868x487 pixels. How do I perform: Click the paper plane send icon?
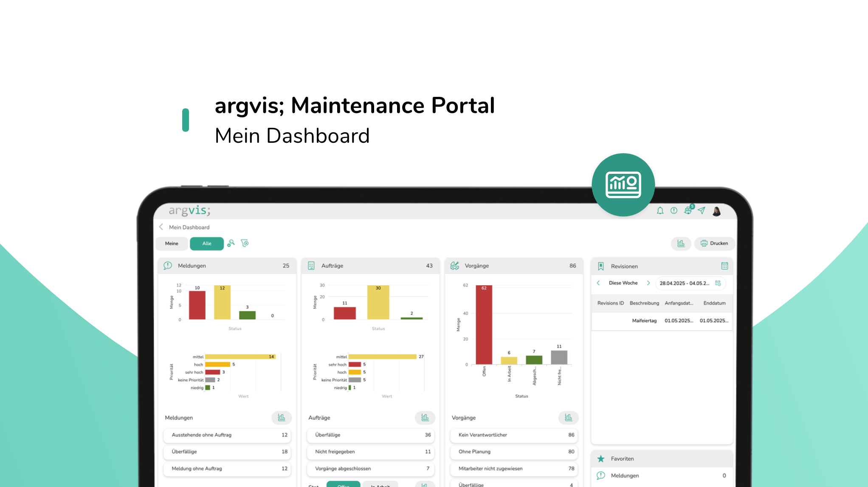(x=702, y=211)
